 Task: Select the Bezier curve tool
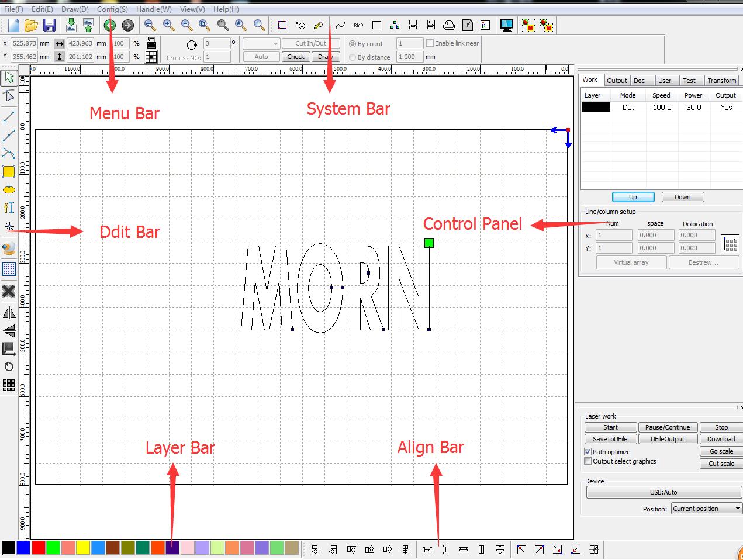click(x=9, y=154)
